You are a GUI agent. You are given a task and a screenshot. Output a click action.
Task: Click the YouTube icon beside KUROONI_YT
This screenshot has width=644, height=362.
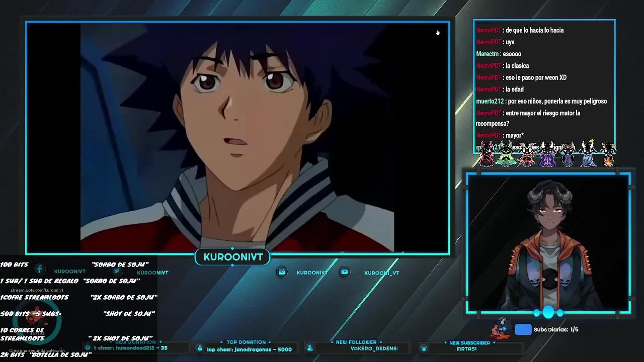point(345,272)
